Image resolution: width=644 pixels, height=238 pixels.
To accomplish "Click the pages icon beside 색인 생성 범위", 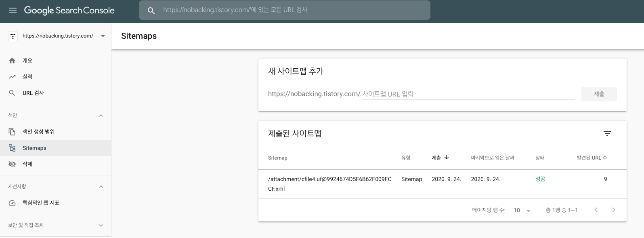I will click(12, 132).
